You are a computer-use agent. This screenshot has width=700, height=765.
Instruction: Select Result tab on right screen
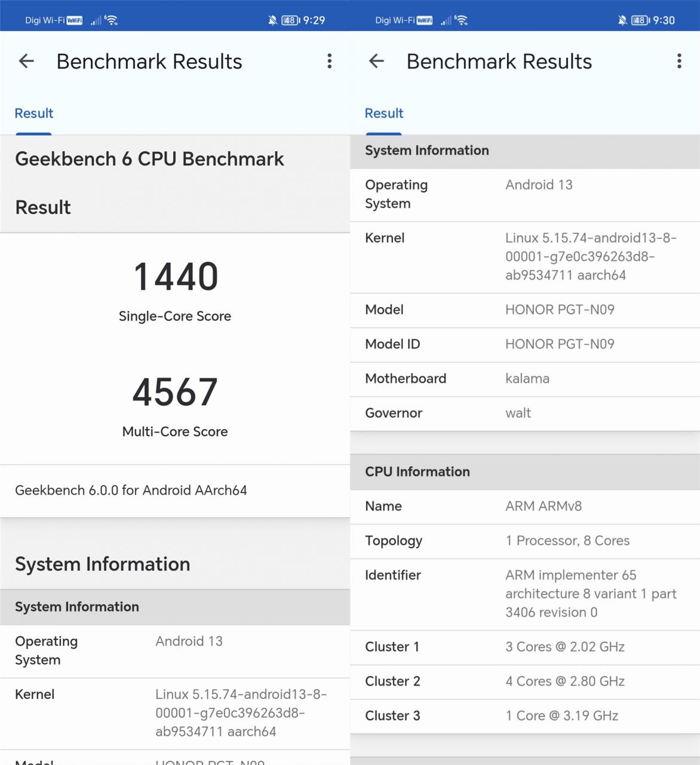click(x=384, y=114)
